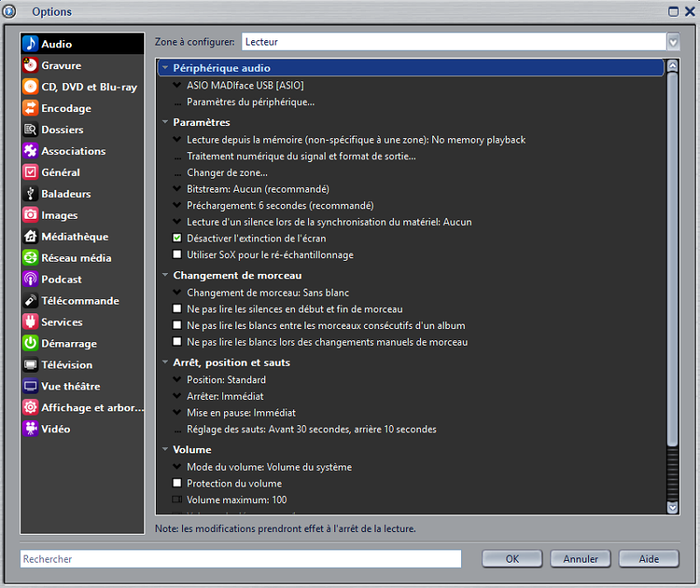Viewport: 700px width, 588px height.
Task: Click the Démarrage power icon
Action: coord(31,343)
